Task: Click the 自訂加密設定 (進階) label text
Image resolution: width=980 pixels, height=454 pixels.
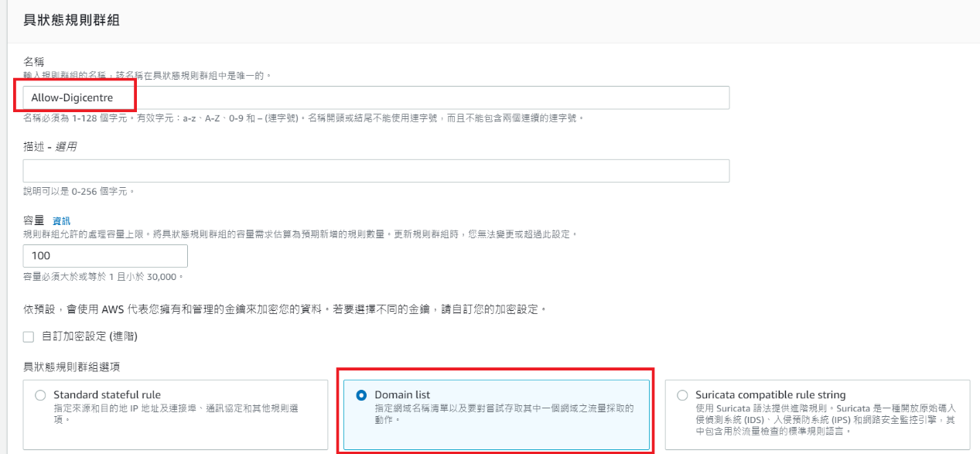Action: 90,336
